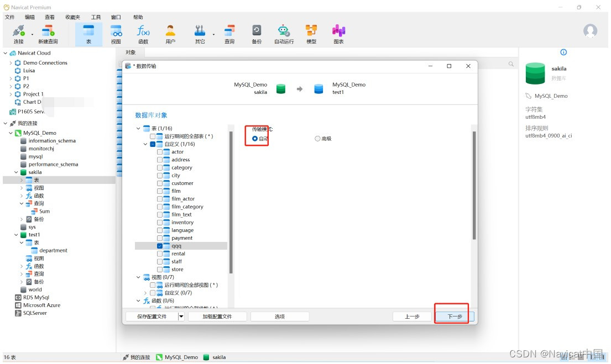This screenshot has width=611, height=364.
Task: Open the File (文件) menu
Action: (10, 17)
